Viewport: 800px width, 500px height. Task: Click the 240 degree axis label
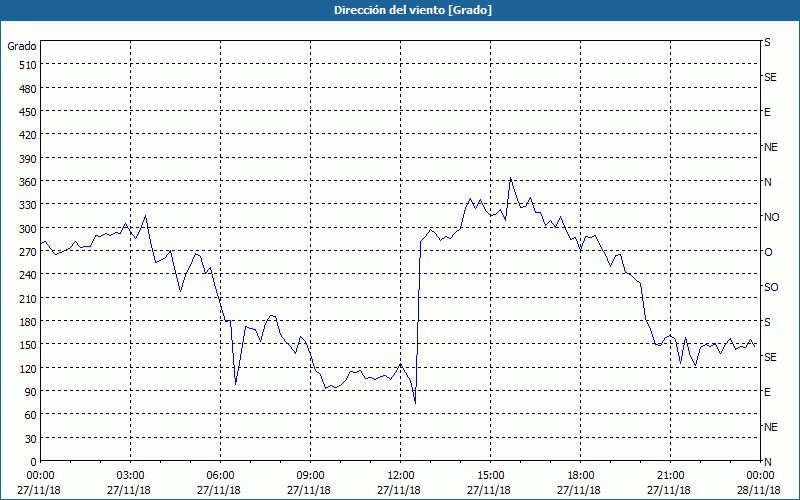[28, 275]
